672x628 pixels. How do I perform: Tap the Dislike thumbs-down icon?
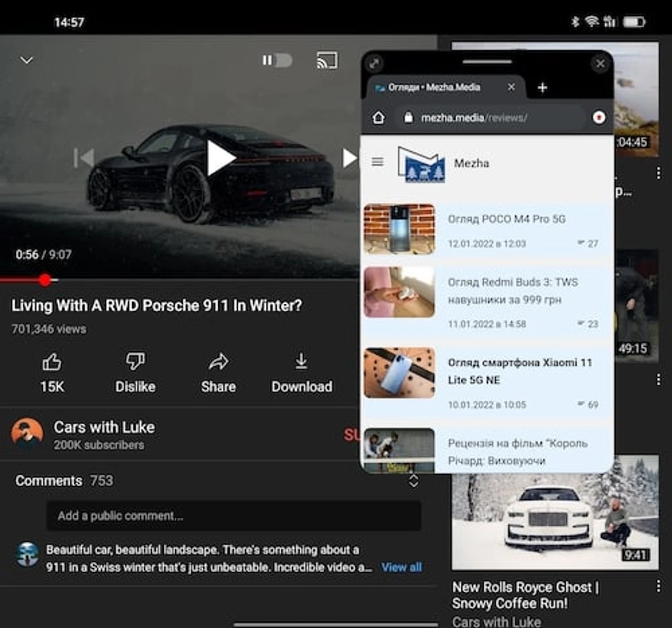[135, 361]
